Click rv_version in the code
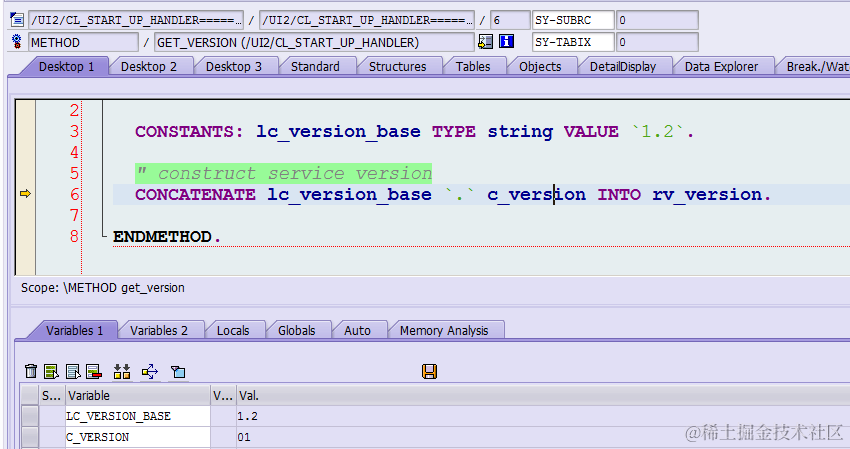Viewport: 850px width, 449px height. (707, 195)
